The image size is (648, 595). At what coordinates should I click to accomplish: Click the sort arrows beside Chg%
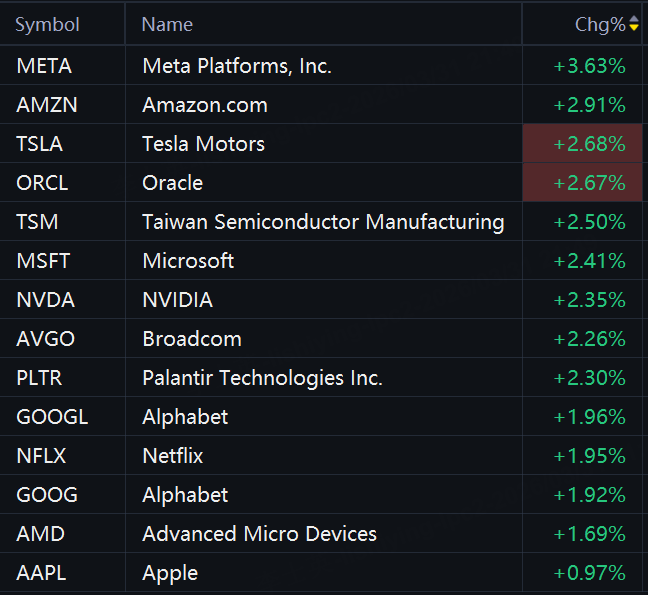pyautogui.click(x=633, y=24)
